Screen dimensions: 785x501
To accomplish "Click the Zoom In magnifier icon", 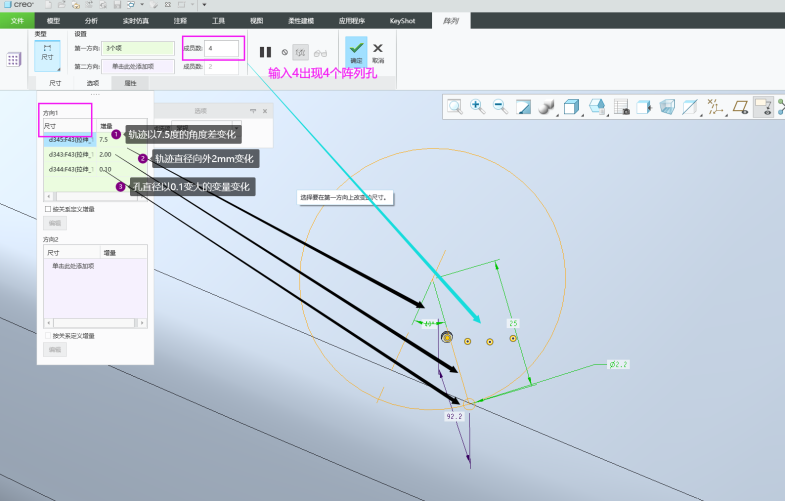I will (x=477, y=106).
